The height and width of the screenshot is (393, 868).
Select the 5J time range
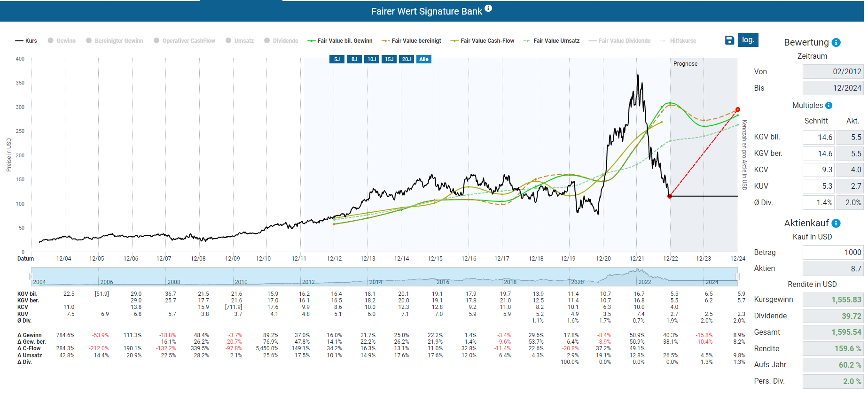[337, 59]
